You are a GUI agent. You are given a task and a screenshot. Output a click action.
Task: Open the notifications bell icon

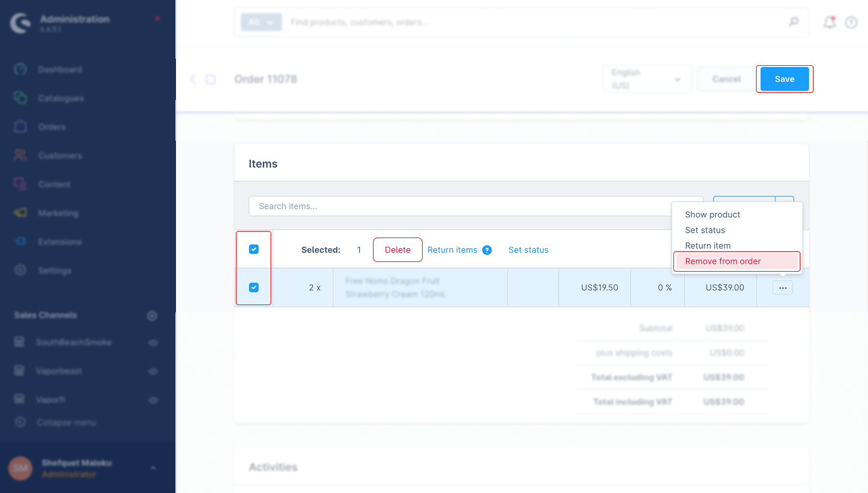tap(829, 23)
